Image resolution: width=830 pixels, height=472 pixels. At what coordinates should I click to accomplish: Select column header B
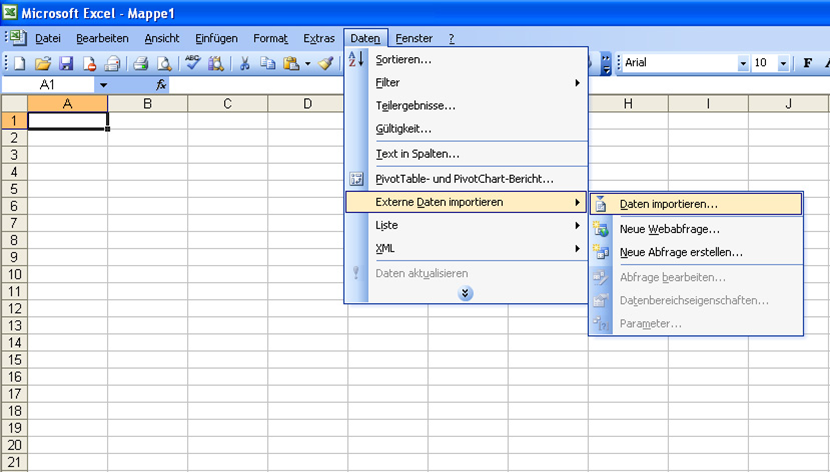148,104
